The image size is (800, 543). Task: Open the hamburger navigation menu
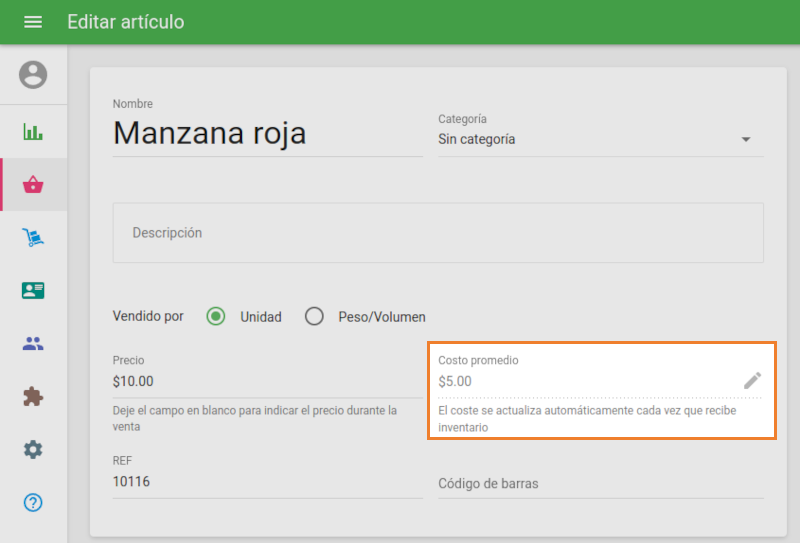(33, 22)
